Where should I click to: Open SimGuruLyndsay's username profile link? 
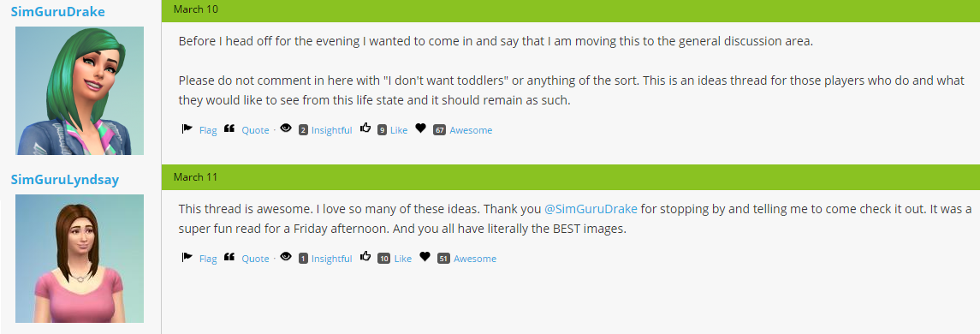click(65, 180)
